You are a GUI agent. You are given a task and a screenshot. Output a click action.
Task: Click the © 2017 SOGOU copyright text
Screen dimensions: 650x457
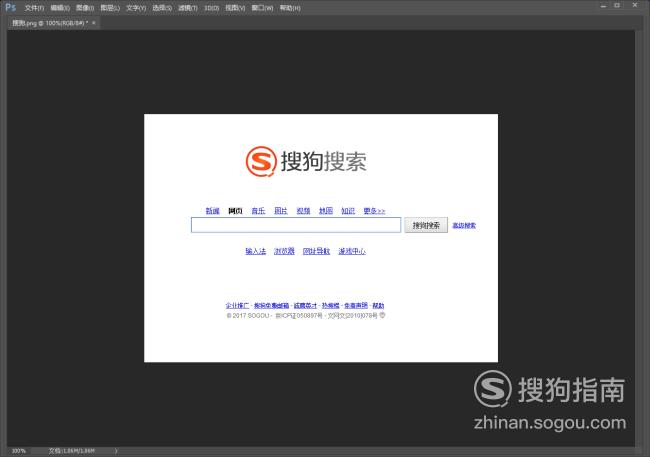click(x=248, y=316)
